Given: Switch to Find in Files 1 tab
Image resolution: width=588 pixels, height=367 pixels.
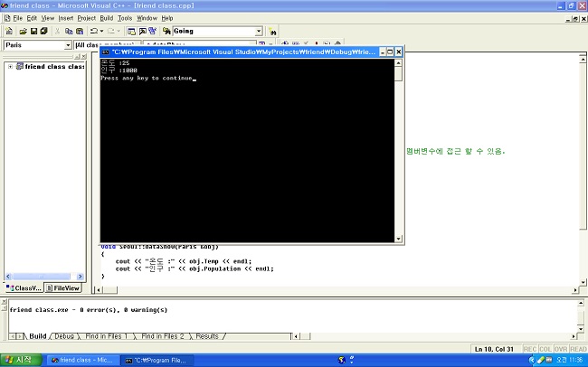Looking at the screenshot, I should point(104,336).
